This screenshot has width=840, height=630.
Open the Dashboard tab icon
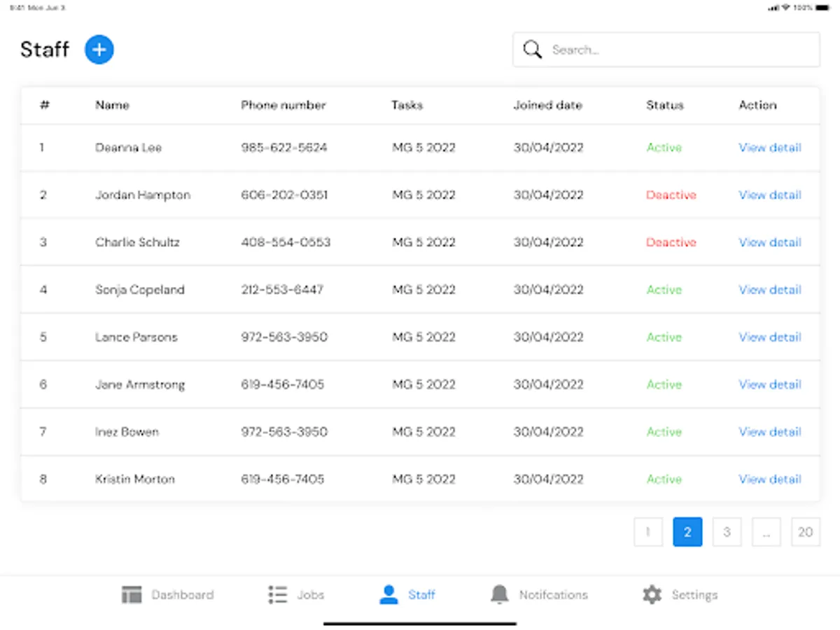[132, 595]
